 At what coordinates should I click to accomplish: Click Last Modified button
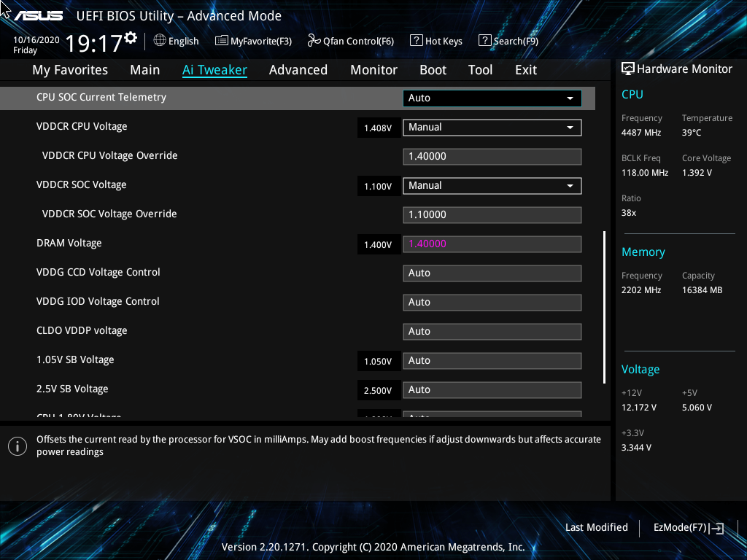pos(597,528)
